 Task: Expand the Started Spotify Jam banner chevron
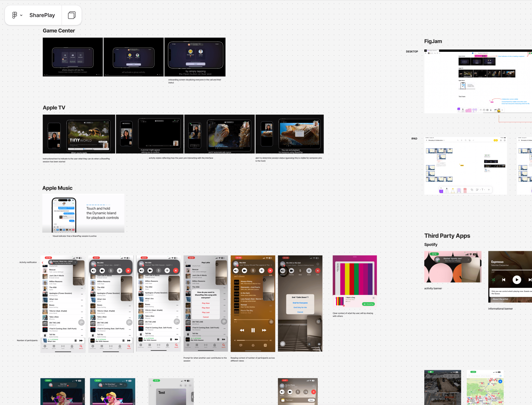tap(468, 260)
